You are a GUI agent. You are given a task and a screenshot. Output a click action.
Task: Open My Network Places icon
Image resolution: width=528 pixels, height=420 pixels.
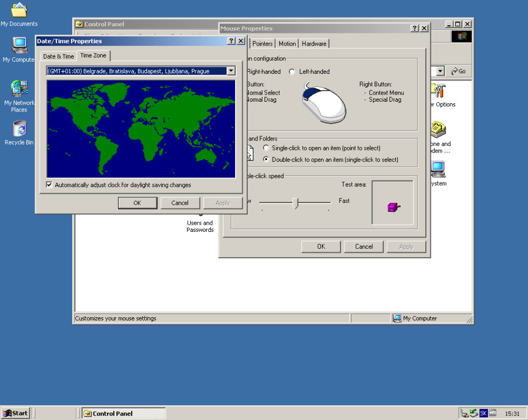[x=19, y=89]
